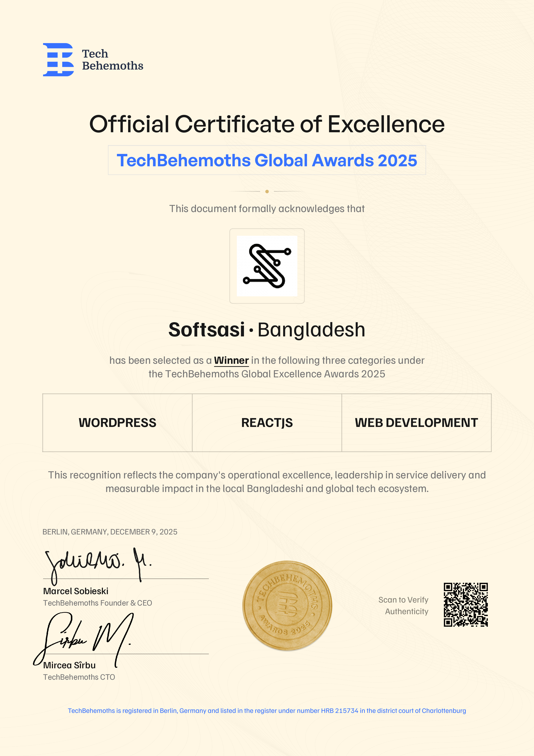Click the Softsasi company logo
Viewport: 534px width, 756px height.
pos(267,266)
